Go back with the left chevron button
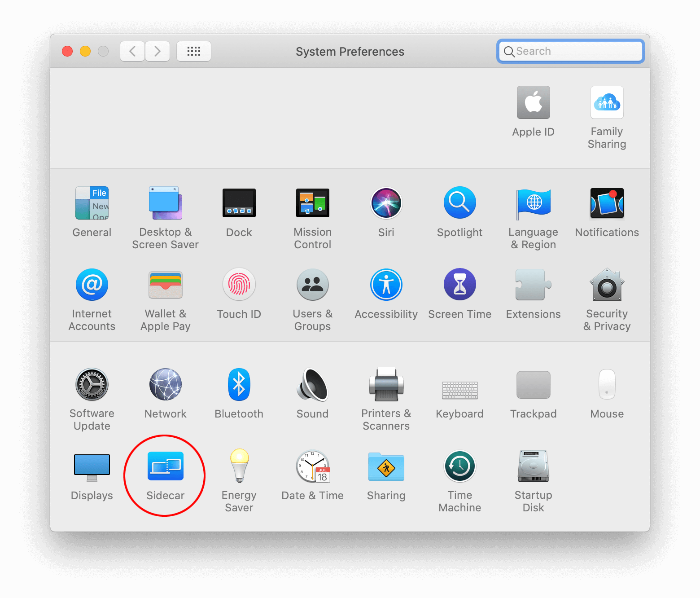The height and width of the screenshot is (598, 700). [x=132, y=51]
